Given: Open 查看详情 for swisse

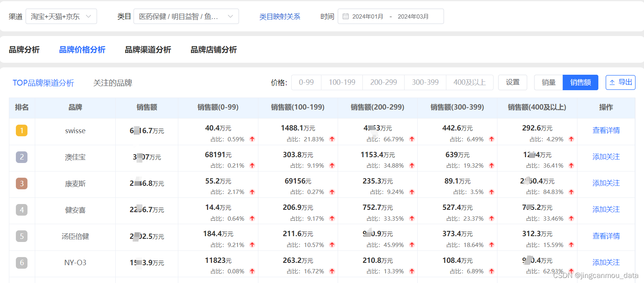Looking at the screenshot, I should point(606,130).
